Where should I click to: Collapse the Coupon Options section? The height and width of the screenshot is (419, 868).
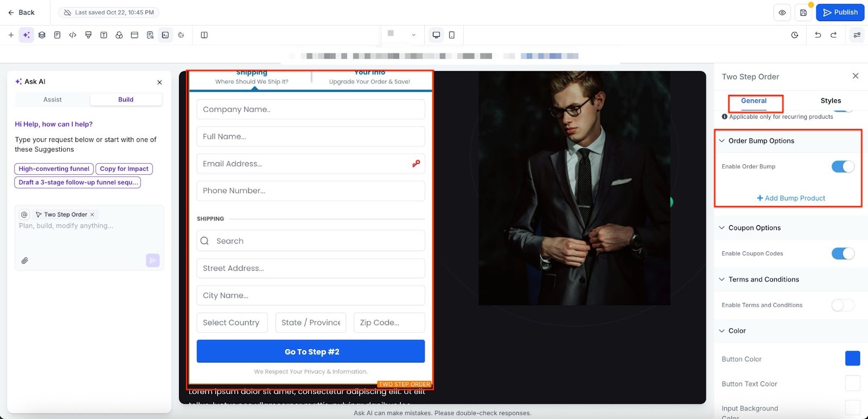[722, 228]
